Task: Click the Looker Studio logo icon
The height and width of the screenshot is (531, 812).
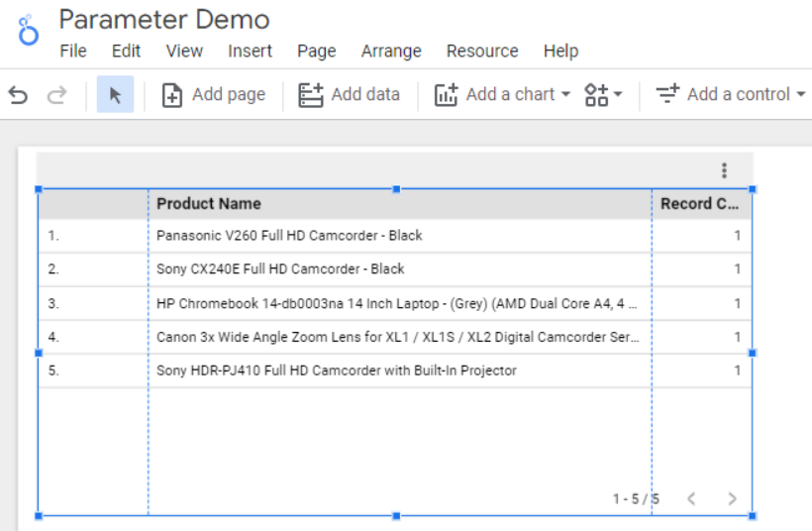Action: tap(28, 30)
